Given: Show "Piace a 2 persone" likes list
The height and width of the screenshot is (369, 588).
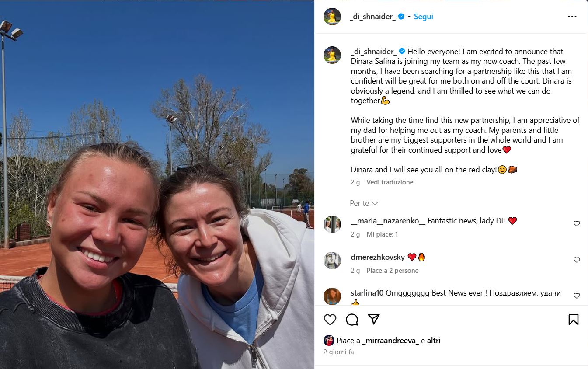Looking at the screenshot, I should [x=393, y=270].
